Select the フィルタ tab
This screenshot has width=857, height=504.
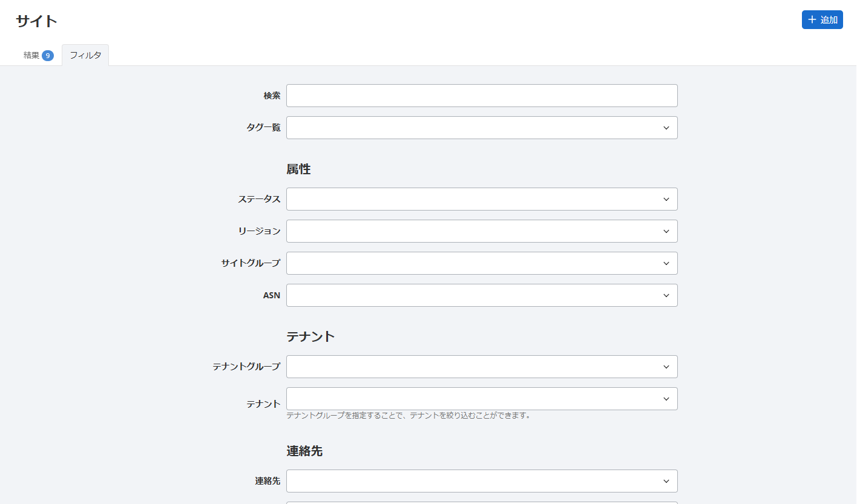pos(85,56)
